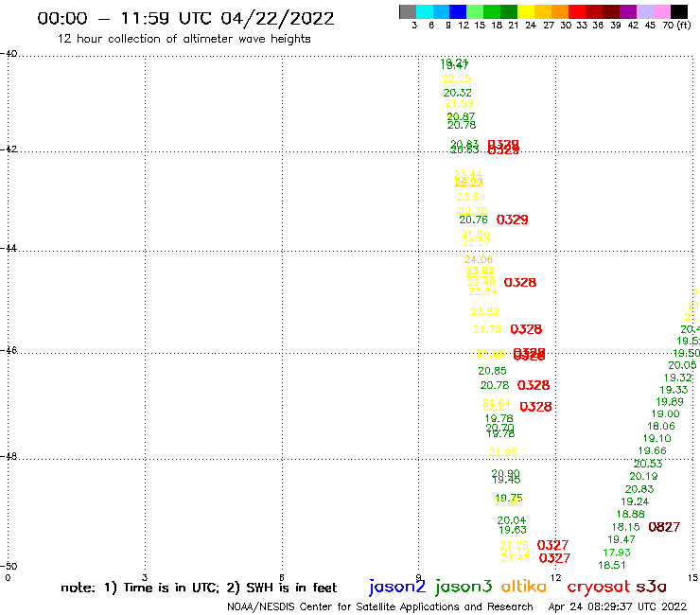Select the dark blue swatch above 12
The image size is (700, 615).
tap(458, 11)
